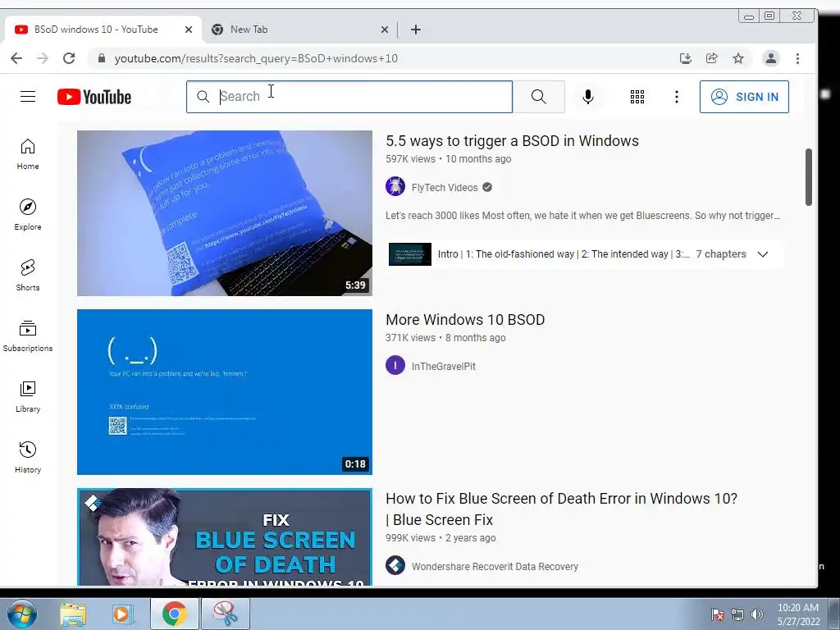Click the install/download icon in address bar
Viewport: 840px width, 630px height.
tap(685, 58)
